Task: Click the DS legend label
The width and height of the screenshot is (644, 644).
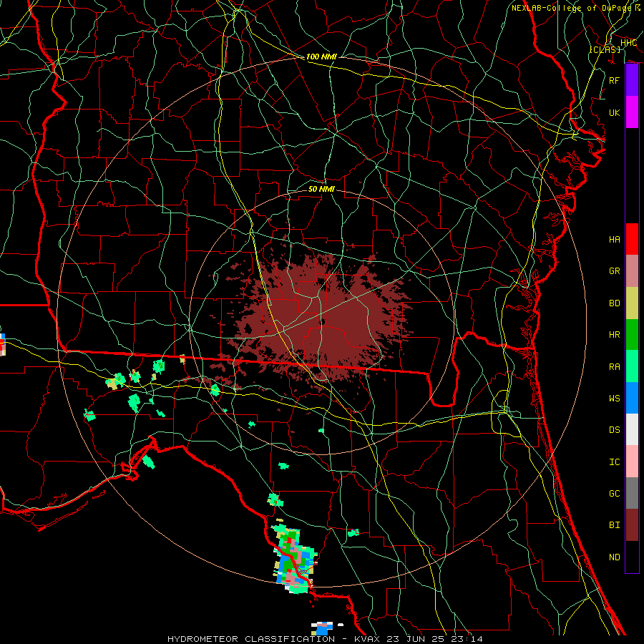Action: pyautogui.click(x=615, y=429)
